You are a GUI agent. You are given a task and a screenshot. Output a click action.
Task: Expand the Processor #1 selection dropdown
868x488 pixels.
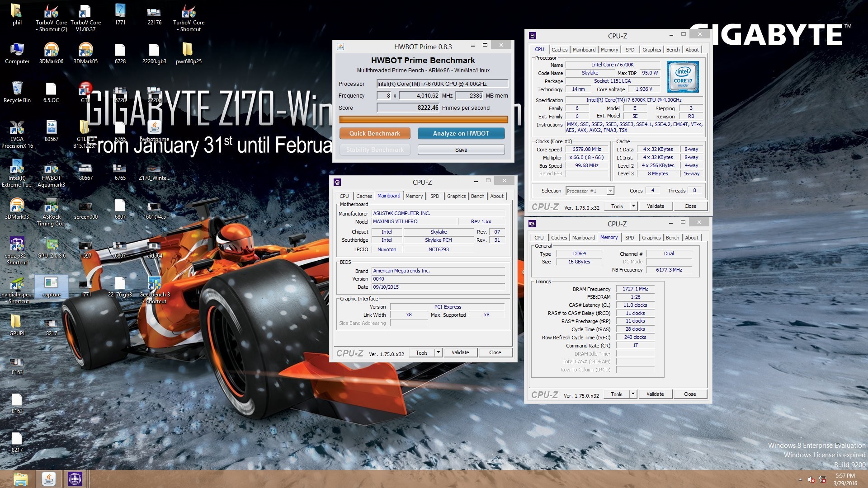[x=610, y=191]
